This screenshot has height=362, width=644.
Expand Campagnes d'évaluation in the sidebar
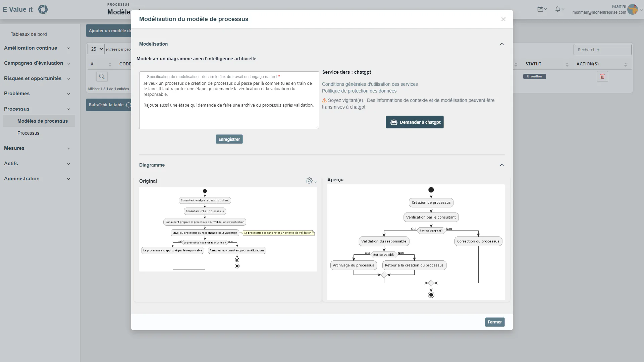click(37, 63)
